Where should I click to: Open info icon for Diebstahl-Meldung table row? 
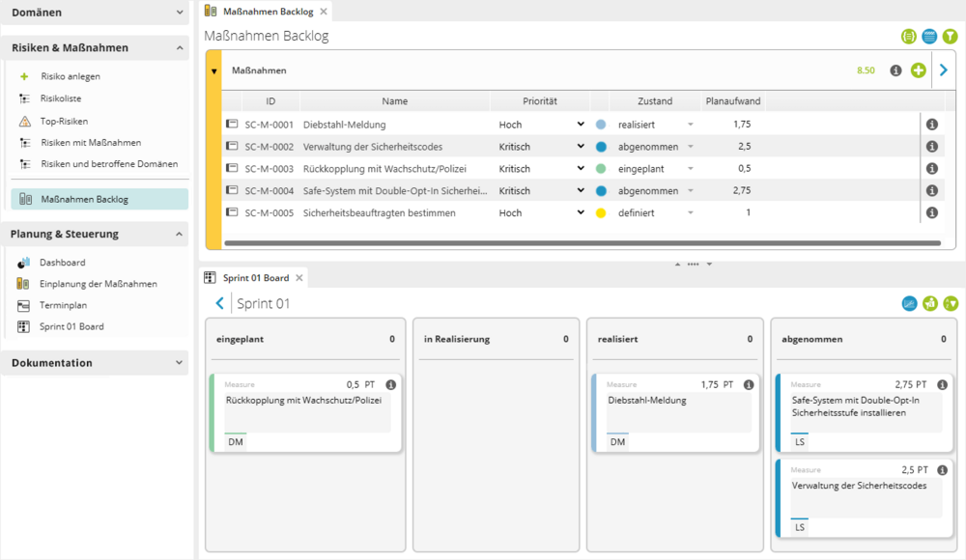932,125
